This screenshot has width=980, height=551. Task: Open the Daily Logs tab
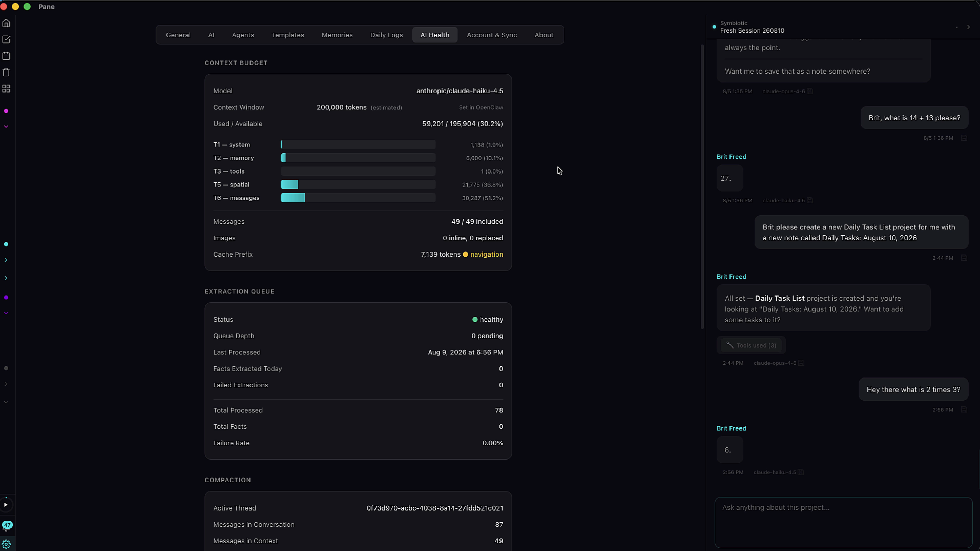point(387,35)
